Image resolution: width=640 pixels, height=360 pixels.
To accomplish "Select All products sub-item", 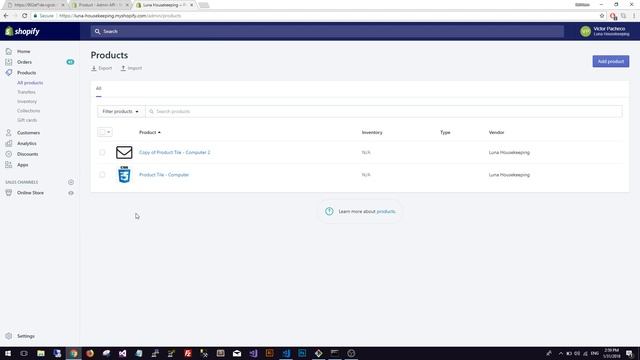I will (x=30, y=83).
